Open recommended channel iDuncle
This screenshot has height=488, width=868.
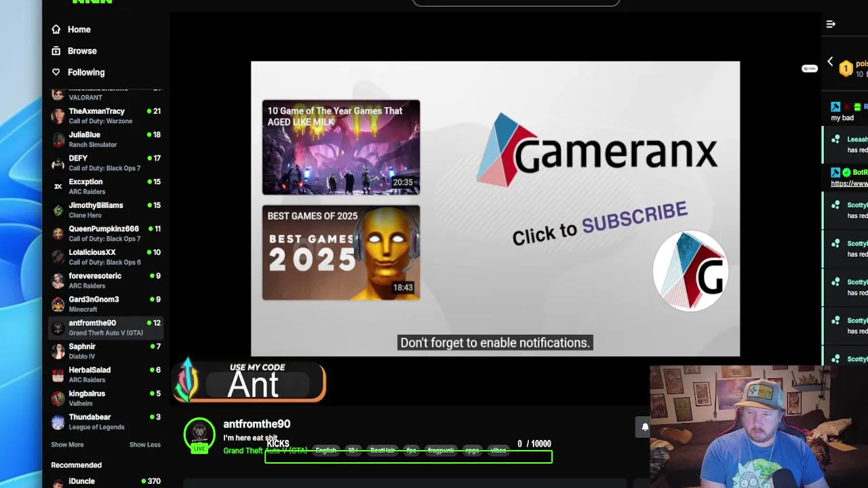tap(106, 481)
